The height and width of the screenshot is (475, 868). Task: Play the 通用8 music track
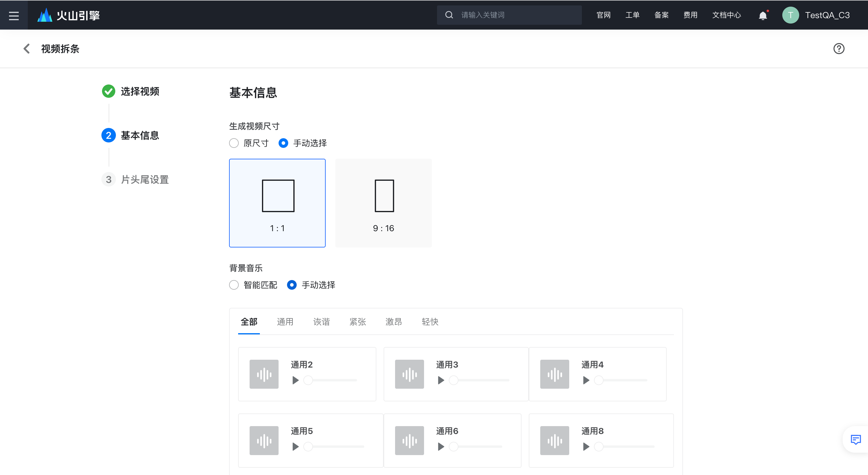pos(586,446)
